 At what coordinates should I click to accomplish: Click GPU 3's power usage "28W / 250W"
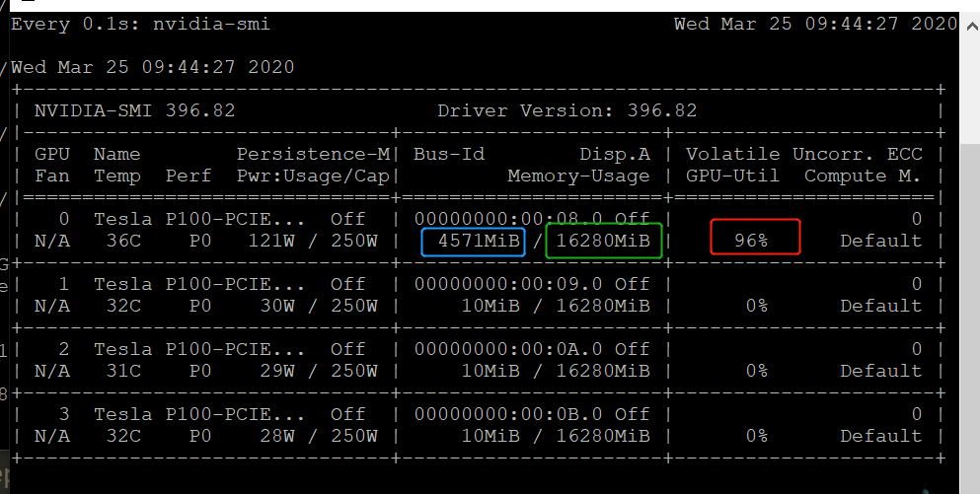[x=319, y=436]
